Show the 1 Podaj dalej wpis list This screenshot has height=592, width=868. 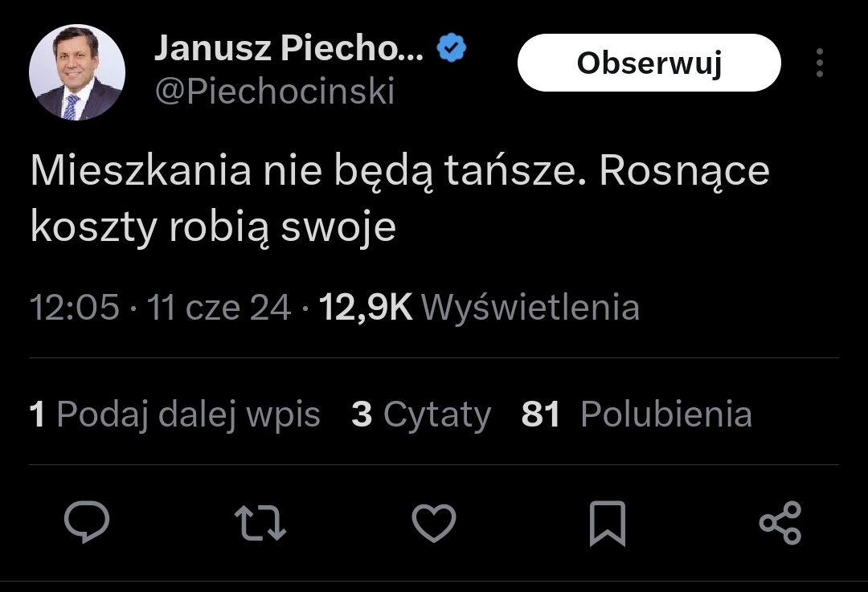(x=175, y=414)
